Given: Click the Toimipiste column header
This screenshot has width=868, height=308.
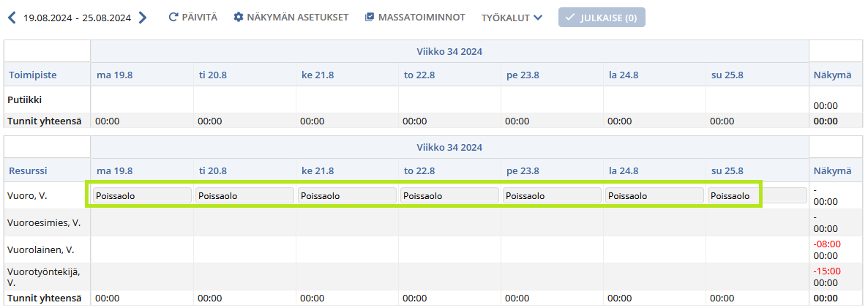Looking at the screenshot, I should (33, 75).
